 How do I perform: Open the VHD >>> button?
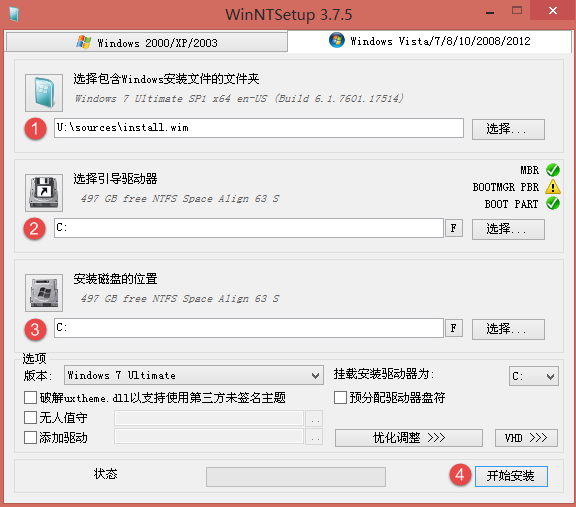coord(526,438)
